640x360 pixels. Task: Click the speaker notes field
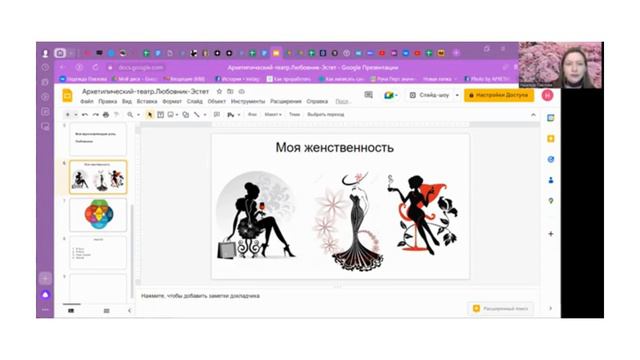point(338,296)
